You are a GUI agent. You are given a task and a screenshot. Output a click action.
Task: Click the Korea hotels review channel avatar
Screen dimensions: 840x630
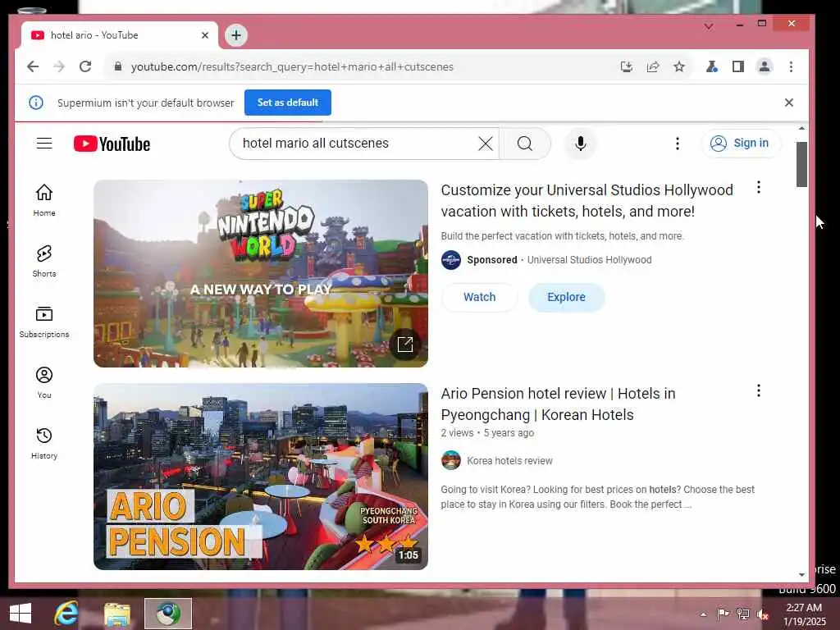tap(451, 460)
